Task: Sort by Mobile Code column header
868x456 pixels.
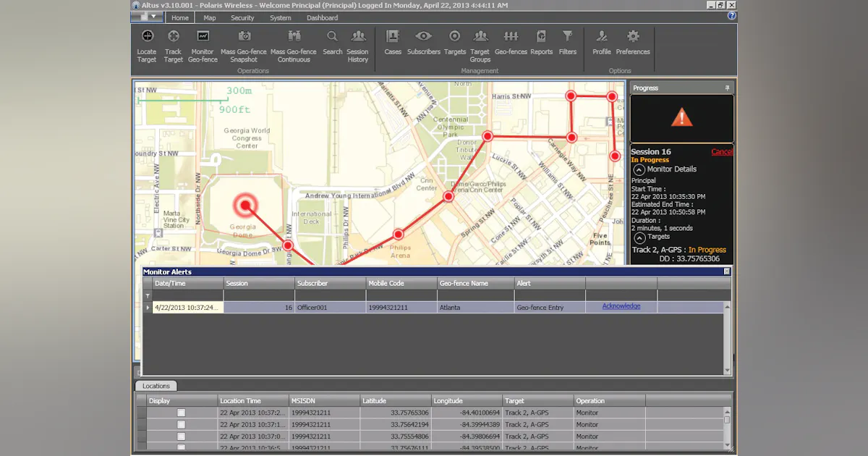Action: pyautogui.click(x=401, y=284)
